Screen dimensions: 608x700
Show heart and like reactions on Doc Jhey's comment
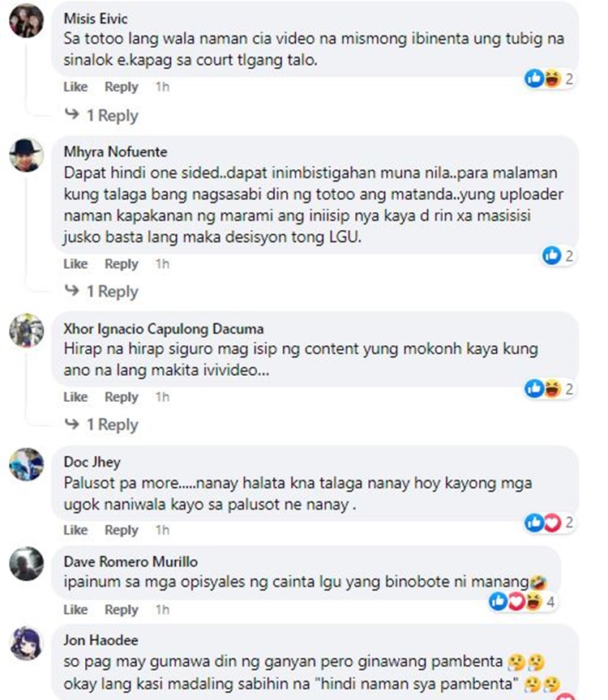pos(550,523)
